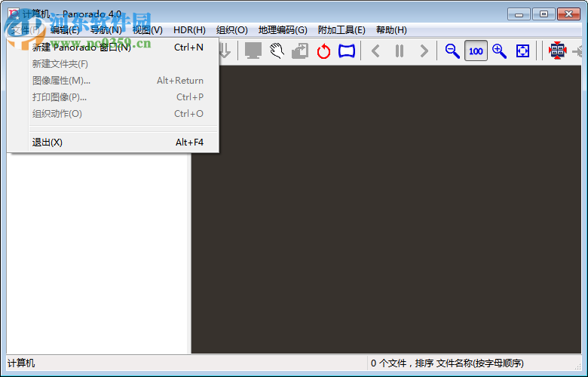Open the 附加工具(E) menu
This screenshot has width=588, height=377.
tap(341, 30)
